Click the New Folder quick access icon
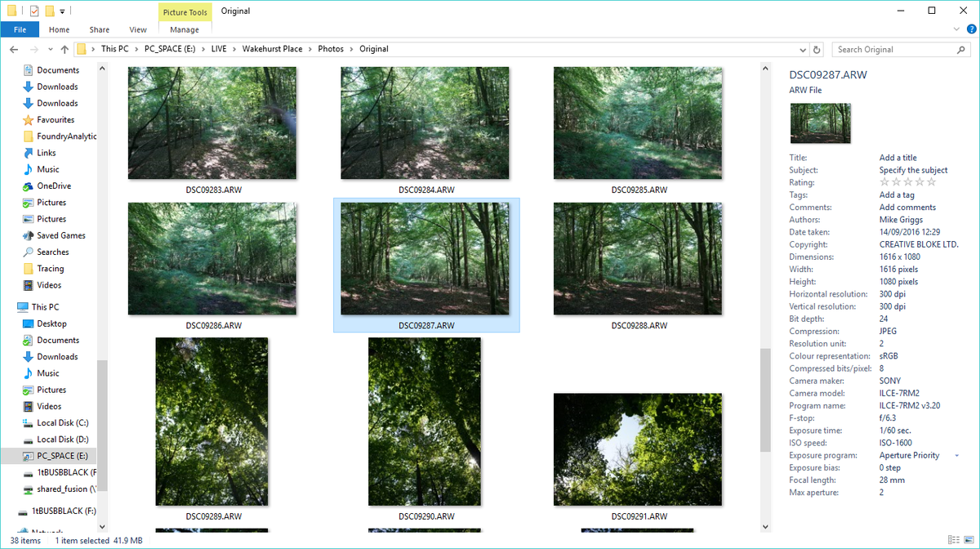Image resolution: width=980 pixels, height=549 pixels. (x=49, y=11)
